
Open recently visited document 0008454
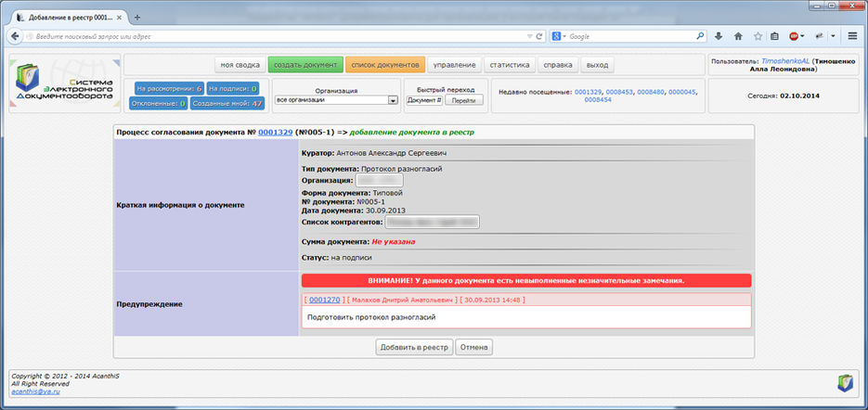[x=598, y=100]
